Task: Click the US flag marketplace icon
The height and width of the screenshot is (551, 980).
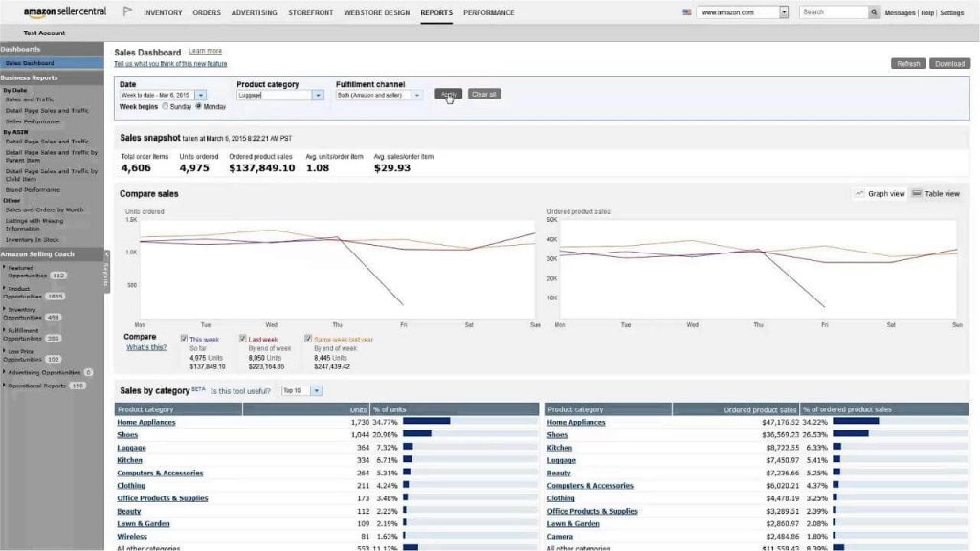Action: (687, 11)
